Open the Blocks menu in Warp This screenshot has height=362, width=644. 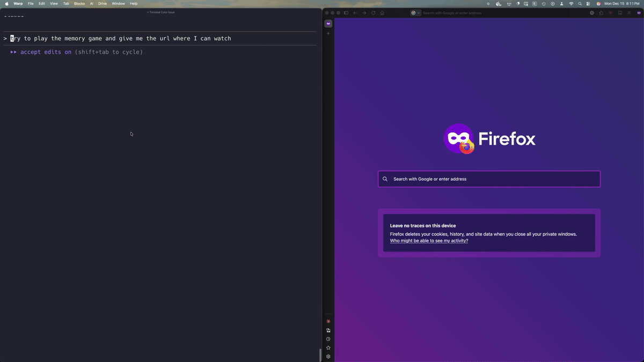[79, 4]
